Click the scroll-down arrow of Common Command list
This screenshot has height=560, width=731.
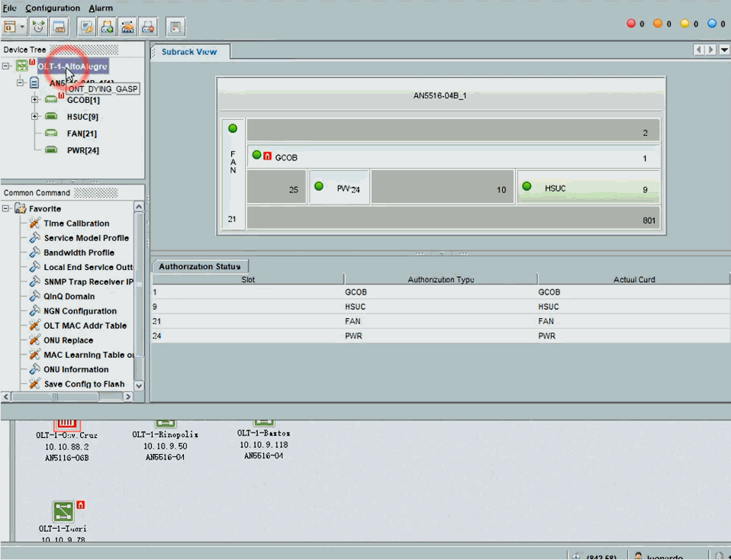click(138, 385)
